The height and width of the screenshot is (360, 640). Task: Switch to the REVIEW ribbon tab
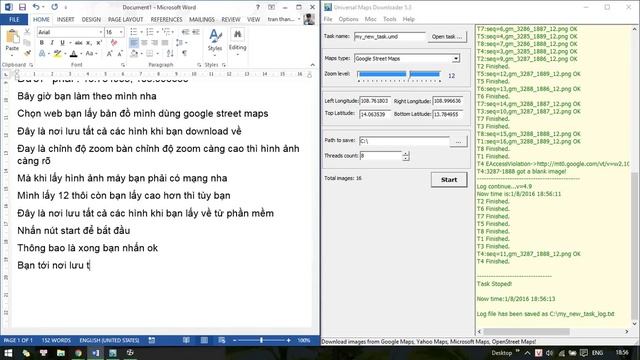231,19
